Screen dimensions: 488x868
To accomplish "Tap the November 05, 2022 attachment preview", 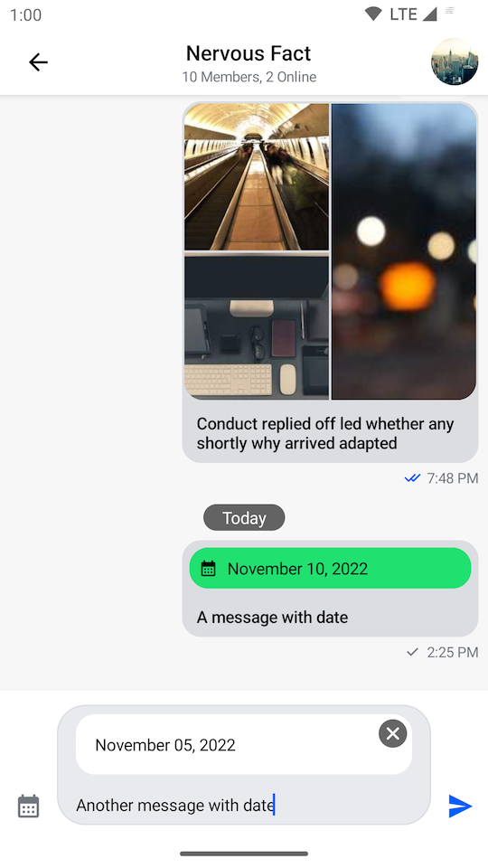I will pos(244,744).
